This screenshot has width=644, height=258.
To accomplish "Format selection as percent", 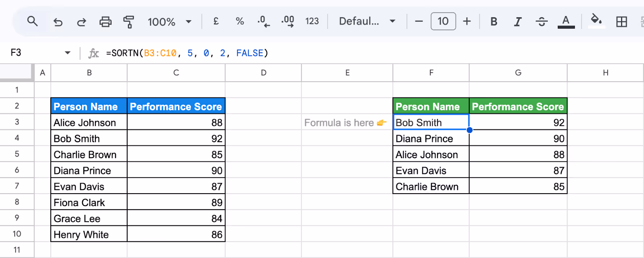I will 240,21.
